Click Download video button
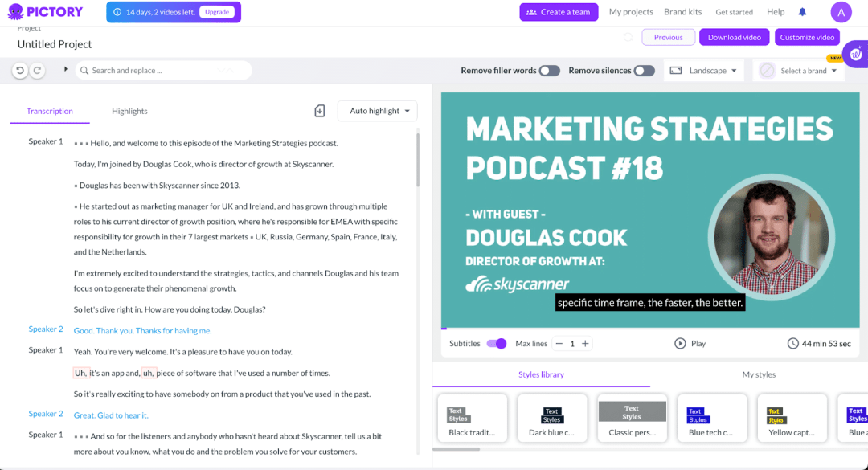Viewport: 868px width, 470px height. pos(734,37)
